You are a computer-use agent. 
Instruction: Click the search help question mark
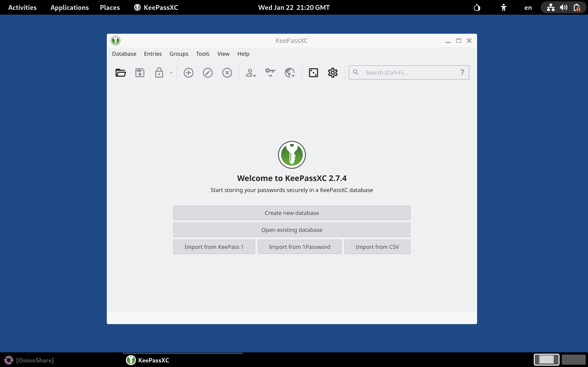462,72
